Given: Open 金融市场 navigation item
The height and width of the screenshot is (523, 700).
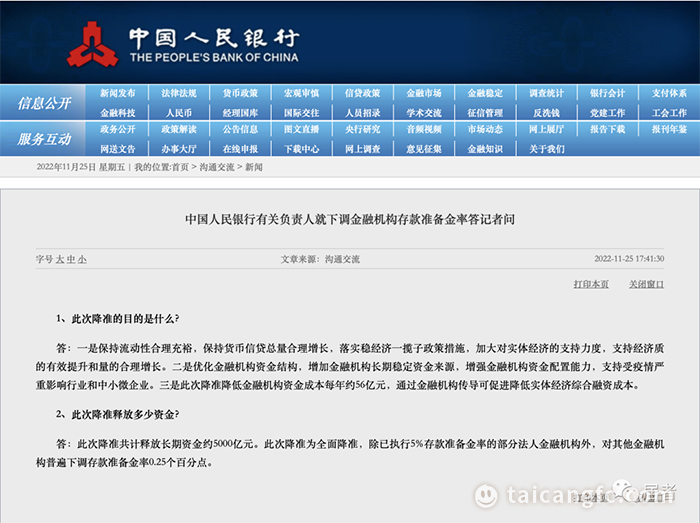Looking at the screenshot, I should point(424,93).
